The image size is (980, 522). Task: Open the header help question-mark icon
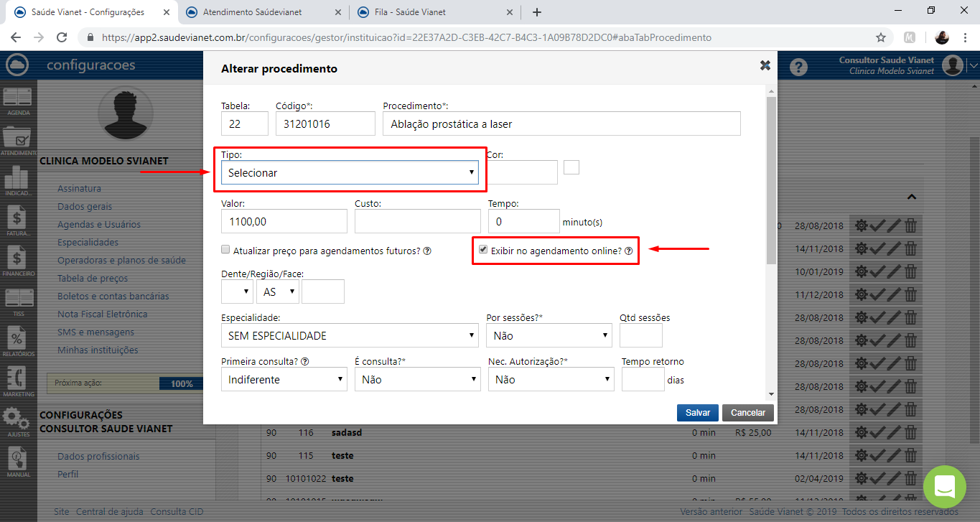click(798, 67)
